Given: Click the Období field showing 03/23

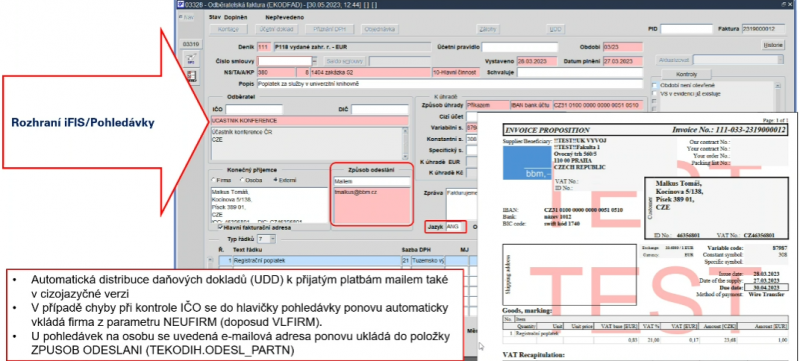Looking at the screenshot, I should coord(622,47).
